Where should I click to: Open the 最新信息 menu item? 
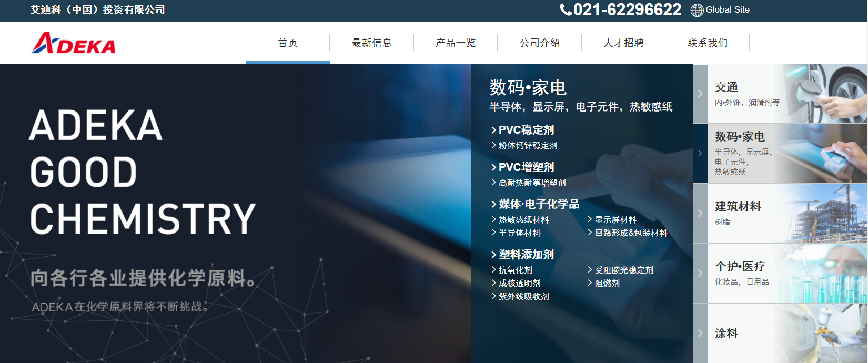click(x=372, y=43)
